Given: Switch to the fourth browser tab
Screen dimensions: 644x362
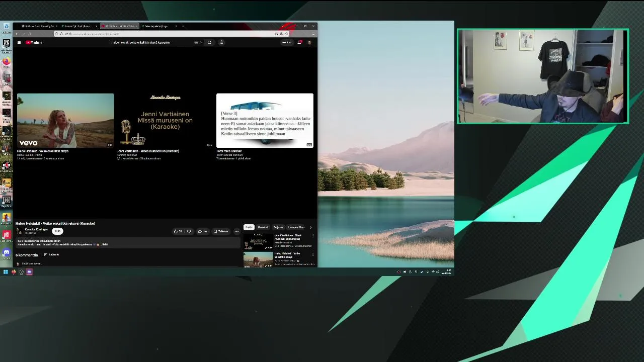Looking at the screenshot, I should (x=159, y=26).
